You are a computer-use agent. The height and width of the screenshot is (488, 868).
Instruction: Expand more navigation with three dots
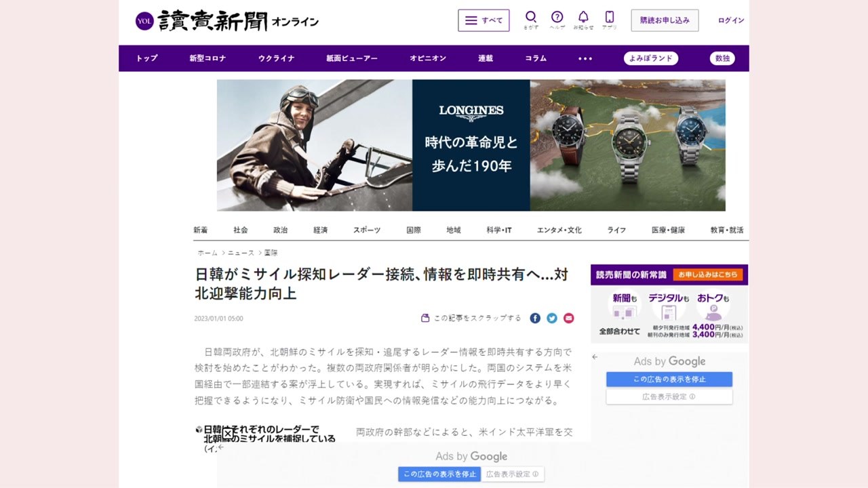click(x=585, y=58)
